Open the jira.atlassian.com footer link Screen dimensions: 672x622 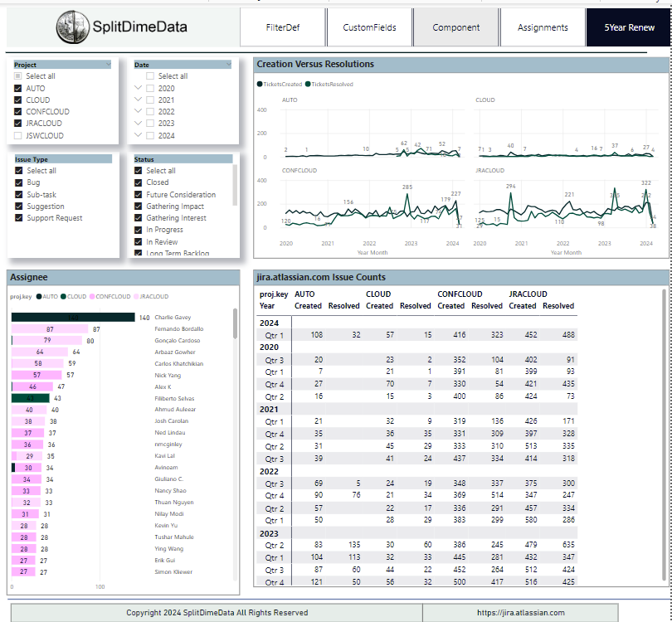(520, 613)
